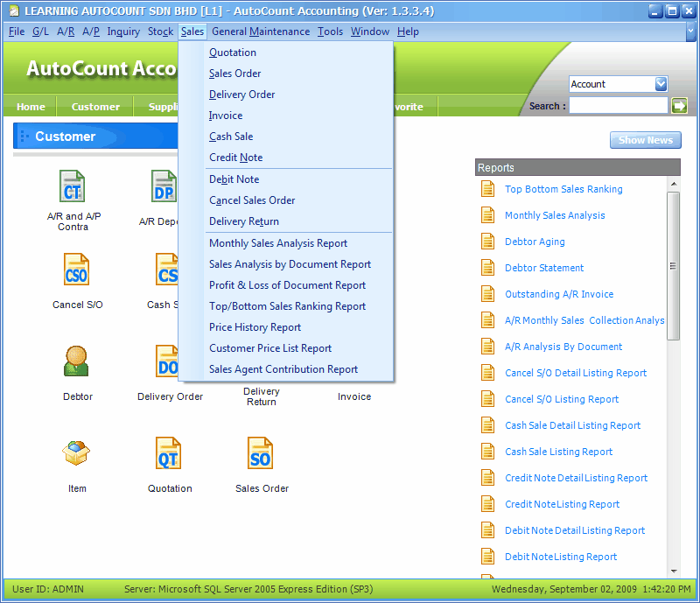
Task: Open Price History Report menu entry
Action: 286,327
